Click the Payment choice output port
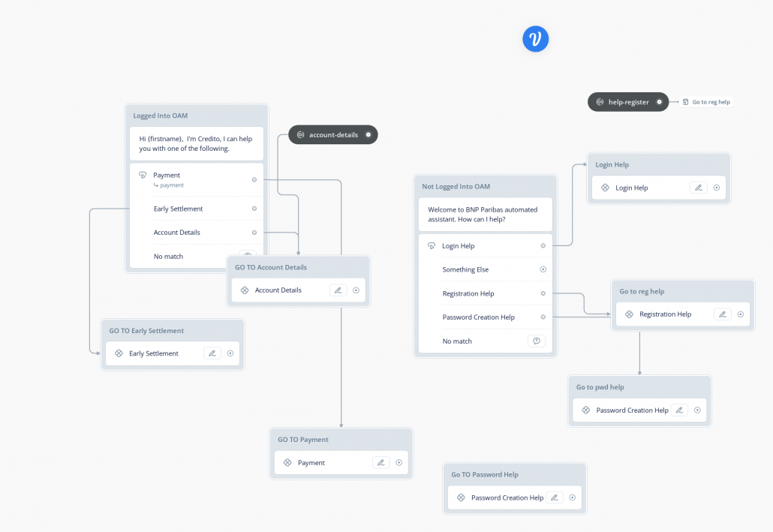 tap(254, 179)
